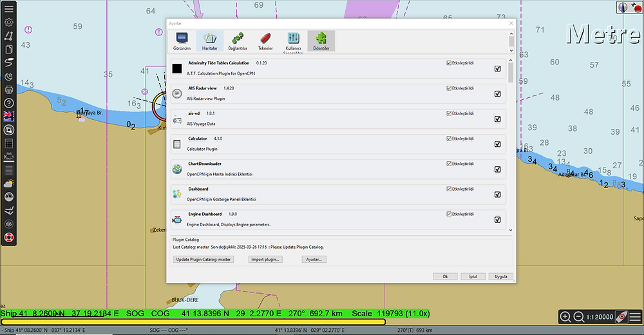Open the main hamburger menu in left toolbar
Image resolution: width=644 pixels, height=335 pixels.
pyautogui.click(x=8, y=8)
